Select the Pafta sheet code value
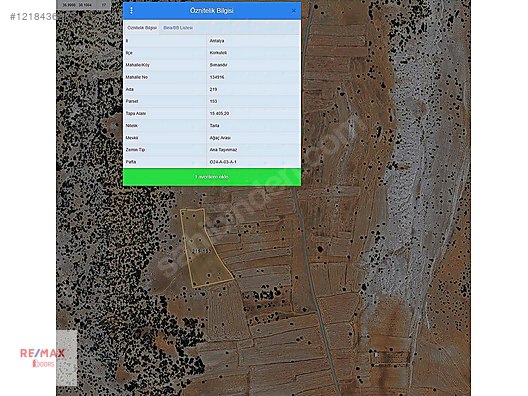Image resolution: width=528 pixels, height=396 pixels. click(x=223, y=162)
